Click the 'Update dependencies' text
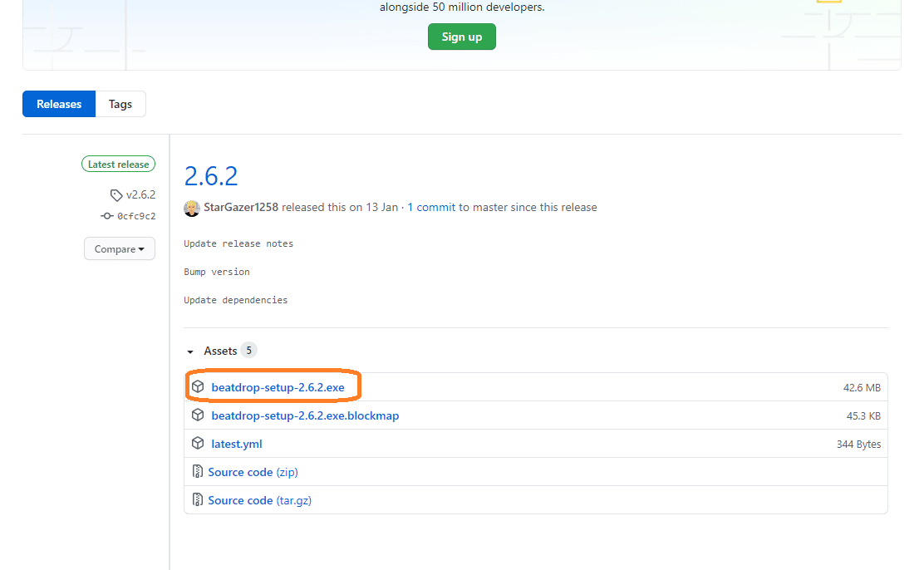This screenshot has height=570, width=924. coord(236,300)
